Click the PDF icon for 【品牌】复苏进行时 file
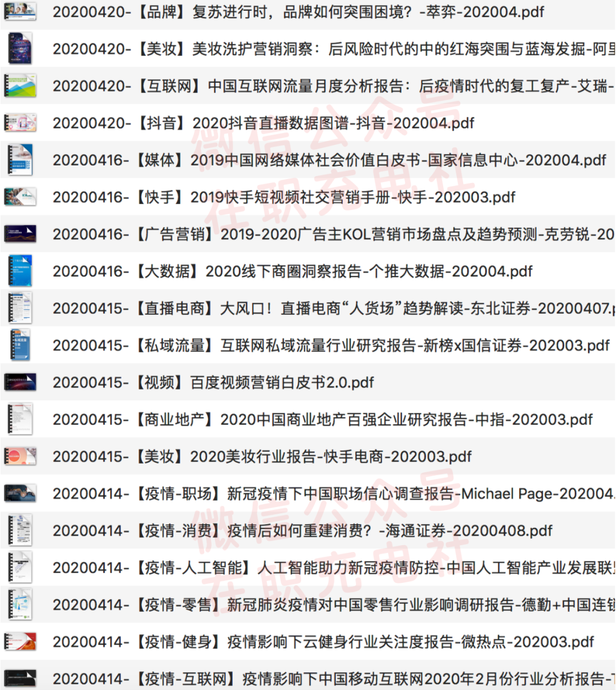This screenshot has height=690, width=616. pyautogui.click(x=20, y=11)
